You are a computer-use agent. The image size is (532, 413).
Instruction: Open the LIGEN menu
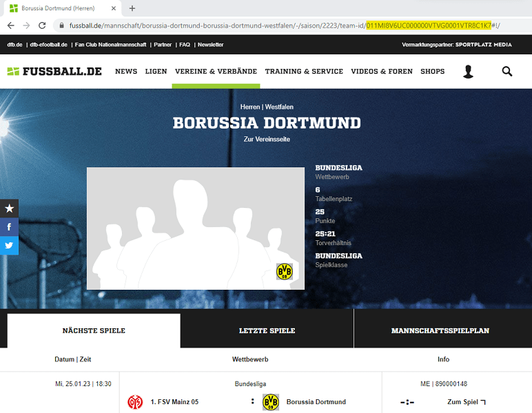[156, 71]
